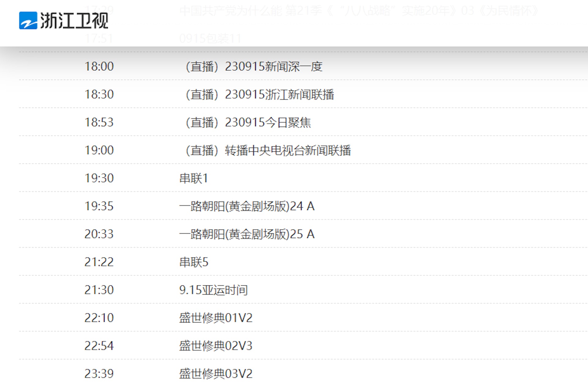
Task: Select 一路朝阳(黄金剧场版)25 A episode
Action: pos(247,234)
